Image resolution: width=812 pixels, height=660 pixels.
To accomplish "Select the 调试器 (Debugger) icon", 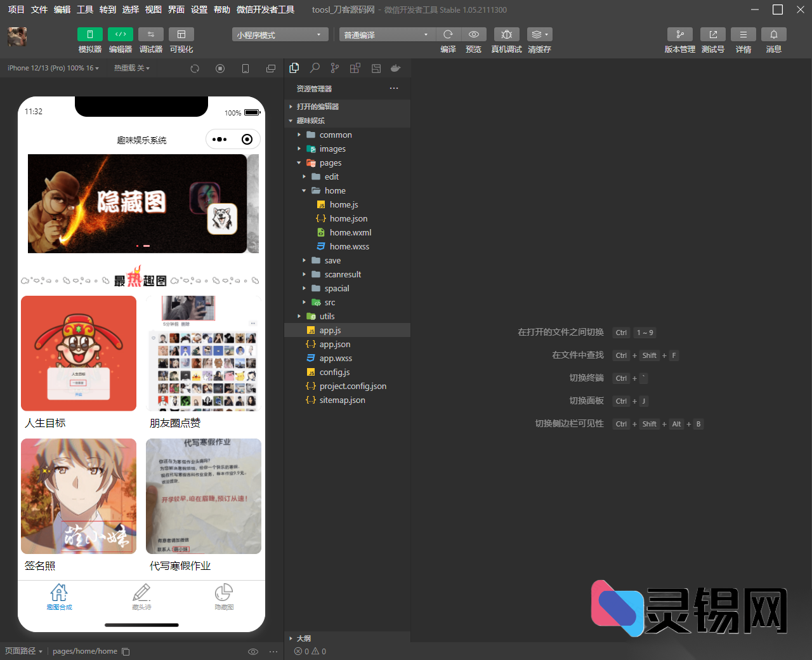I will tap(151, 34).
